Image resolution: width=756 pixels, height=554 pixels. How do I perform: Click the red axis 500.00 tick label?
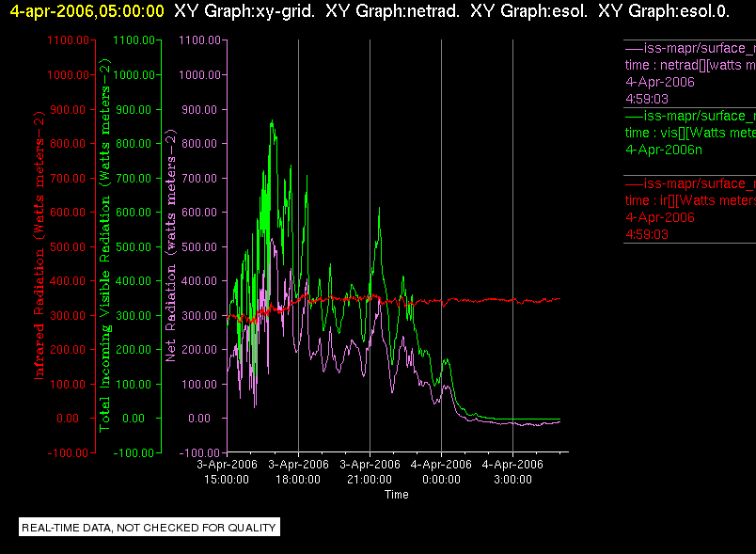coord(68,246)
